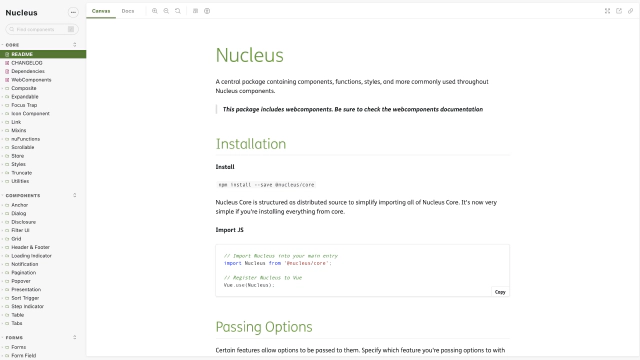Select the README document

click(43, 54)
